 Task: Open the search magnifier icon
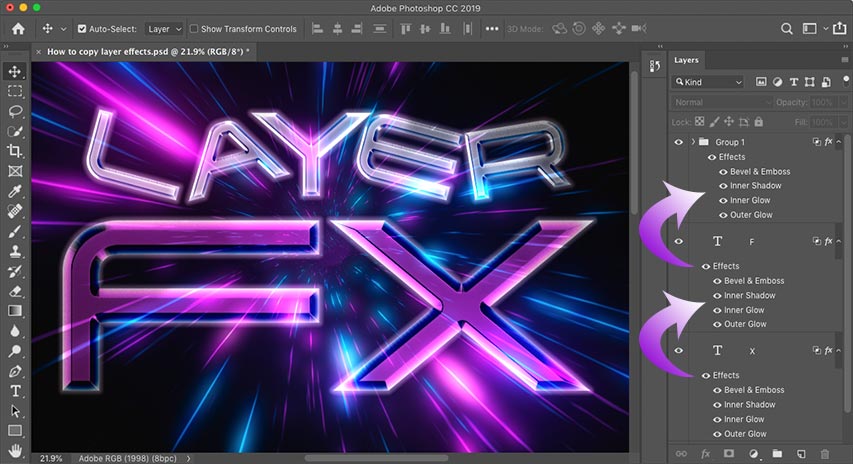787,29
